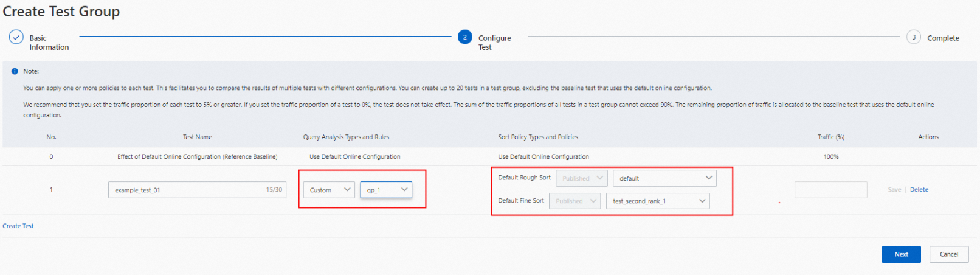This screenshot has width=980, height=275.
Task: Click 'Effect of Default Online Configuration (Reference Baseline)' text
Action: [x=197, y=156]
